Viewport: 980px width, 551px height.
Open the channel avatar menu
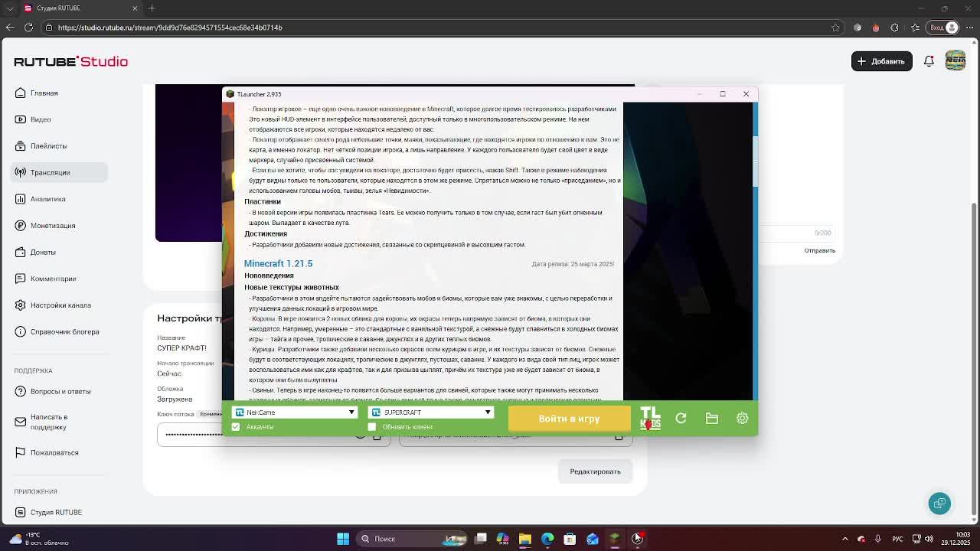pyautogui.click(x=955, y=60)
